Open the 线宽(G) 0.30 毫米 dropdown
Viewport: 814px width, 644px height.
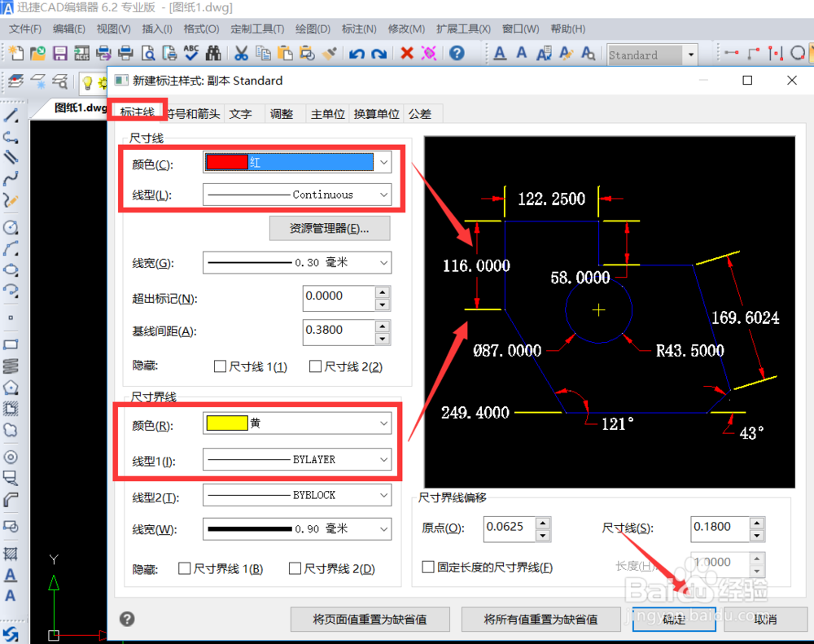(x=297, y=263)
